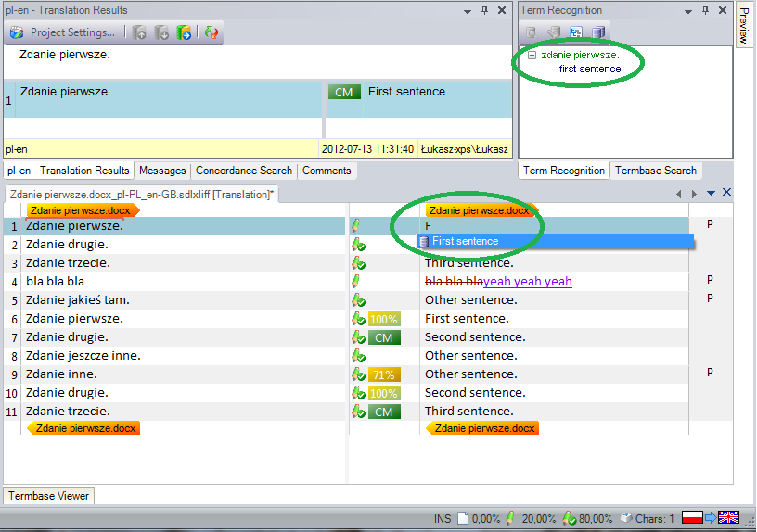757x532 pixels.
Task: Open the Termbase Viewer tab at bottom
Action: pyautogui.click(x=49, y=496)
